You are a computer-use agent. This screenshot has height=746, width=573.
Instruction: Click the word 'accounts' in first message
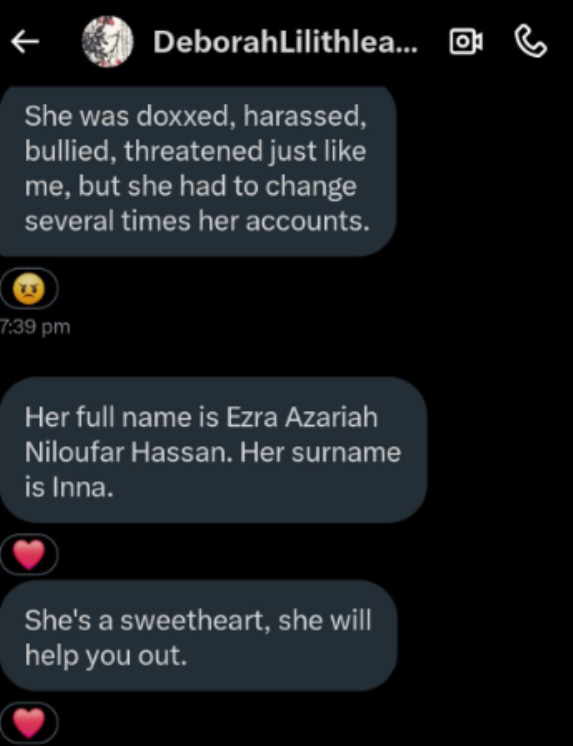click(x=307, y=221)
